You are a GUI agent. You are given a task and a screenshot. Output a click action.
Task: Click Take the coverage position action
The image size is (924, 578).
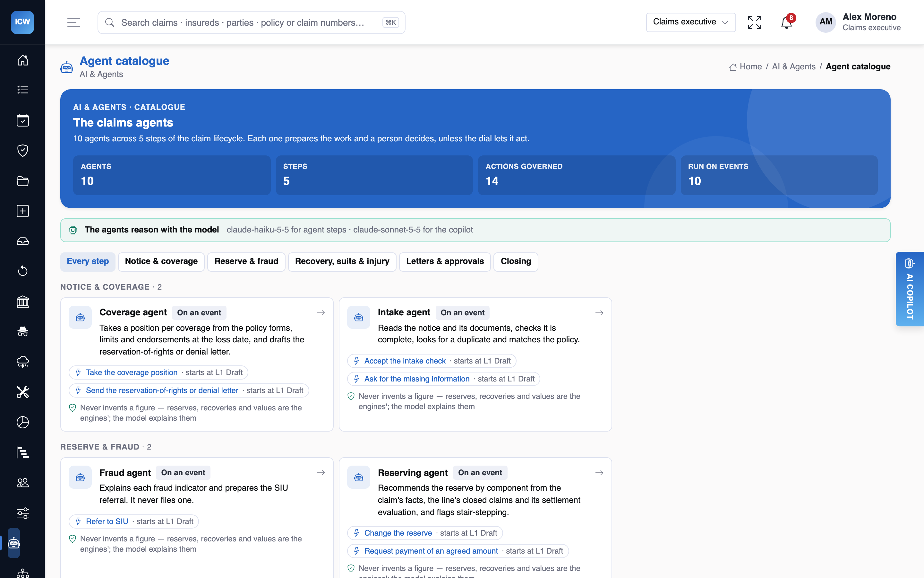131,372
